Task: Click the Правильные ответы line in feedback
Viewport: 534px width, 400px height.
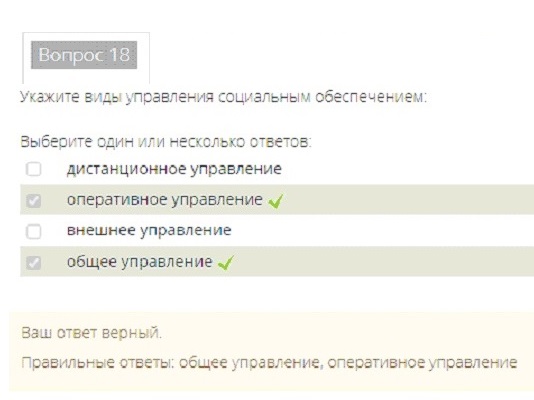Action: pos(269,363)
